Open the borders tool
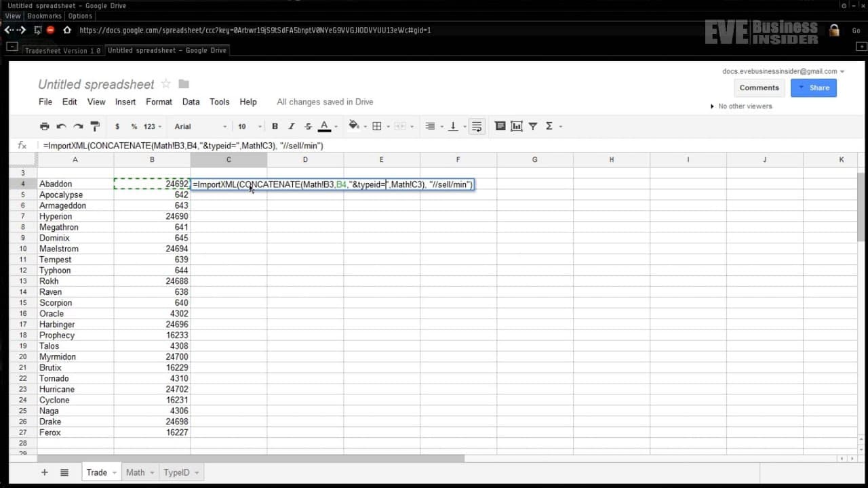This screenshot has height=488, width=868. click(x=377, y=126)
